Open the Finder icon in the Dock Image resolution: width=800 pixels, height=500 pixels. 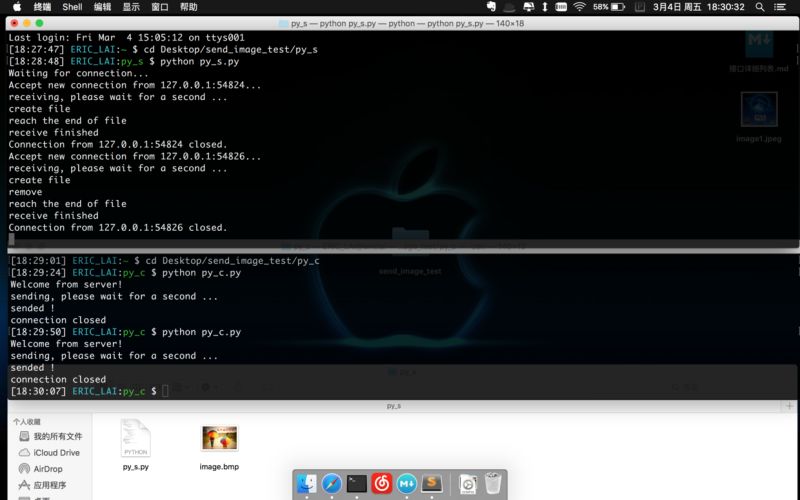point(307,483)
